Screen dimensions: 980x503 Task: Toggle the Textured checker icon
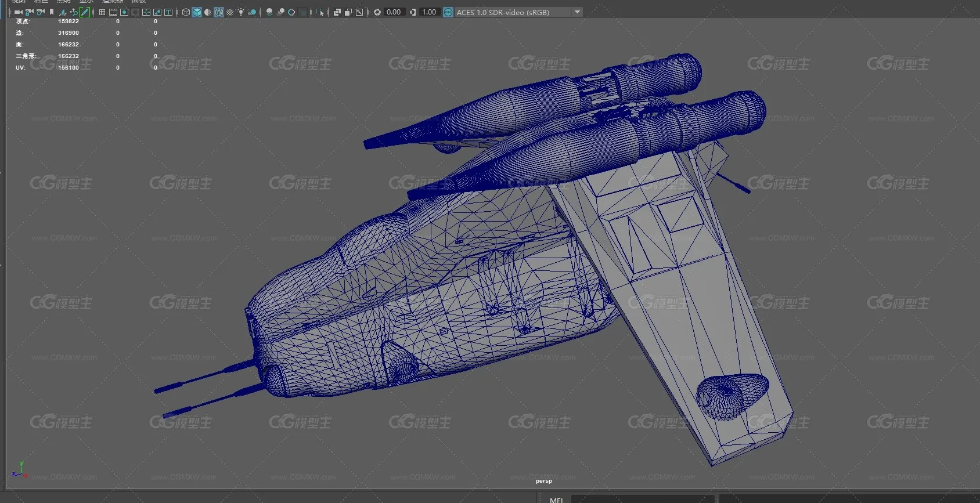[230, 12]
